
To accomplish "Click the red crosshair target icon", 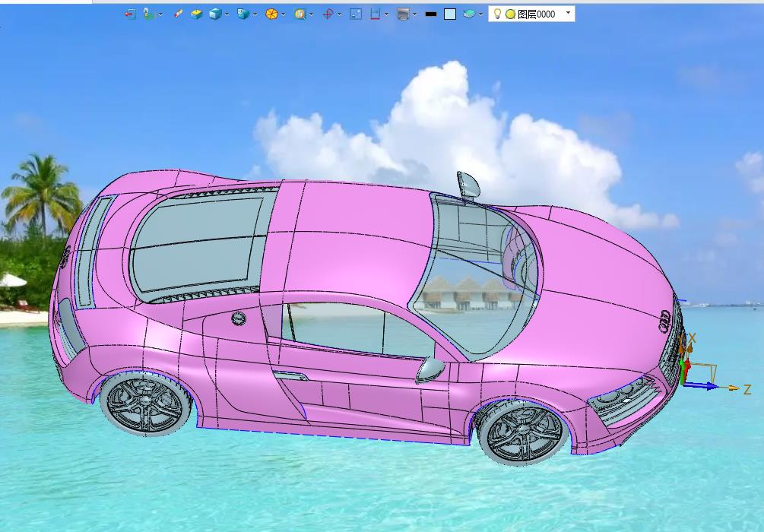I will (328, 14).
